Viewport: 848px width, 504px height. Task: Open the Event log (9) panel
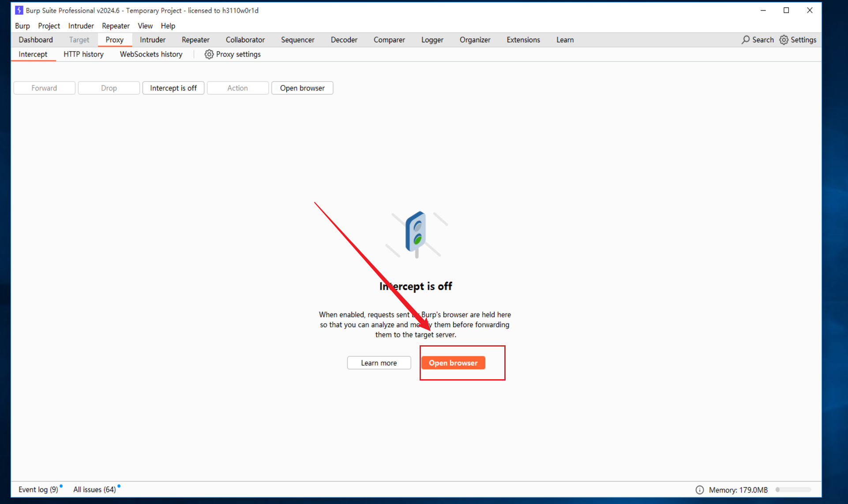click(x=38, y=489)
